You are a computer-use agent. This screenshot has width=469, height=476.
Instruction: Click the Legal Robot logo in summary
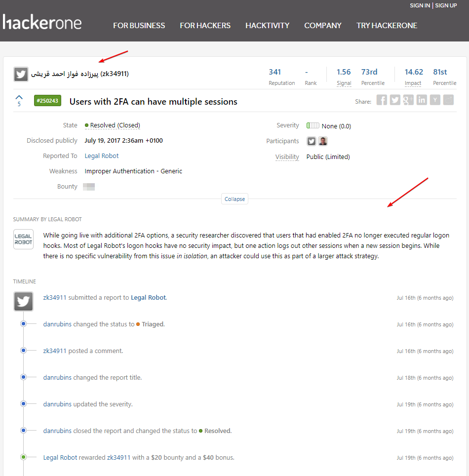pos(23,239)
